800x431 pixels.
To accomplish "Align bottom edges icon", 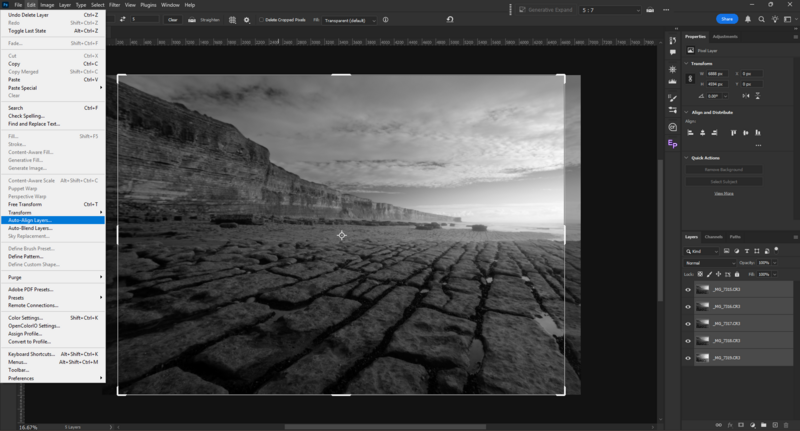I will coord(758,133).
